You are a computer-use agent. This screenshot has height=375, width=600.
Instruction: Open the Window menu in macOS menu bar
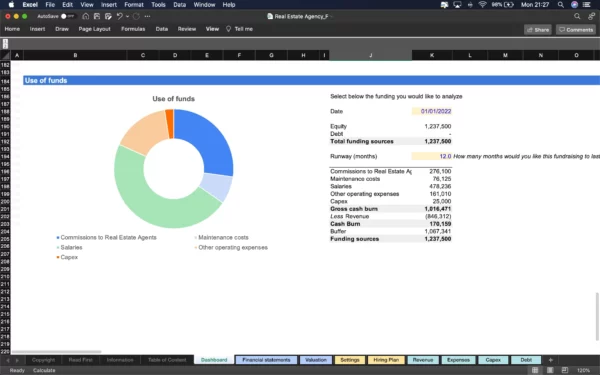[x=204, y=5]
